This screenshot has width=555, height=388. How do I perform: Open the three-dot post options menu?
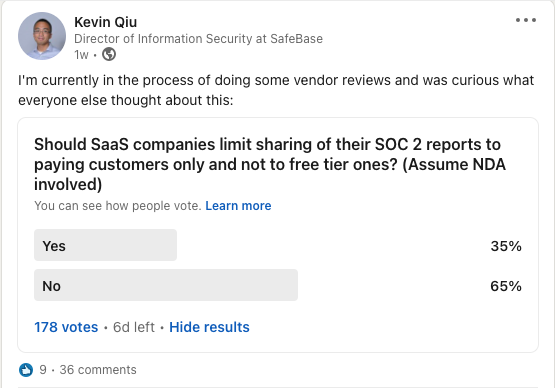coord(526,20)
